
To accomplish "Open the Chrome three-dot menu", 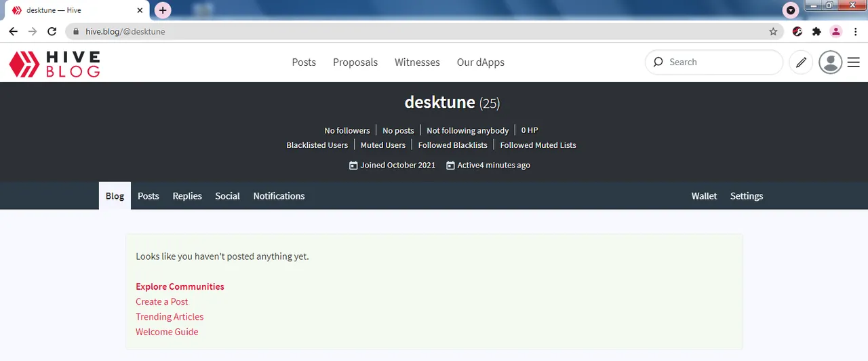I will [854, 31].
